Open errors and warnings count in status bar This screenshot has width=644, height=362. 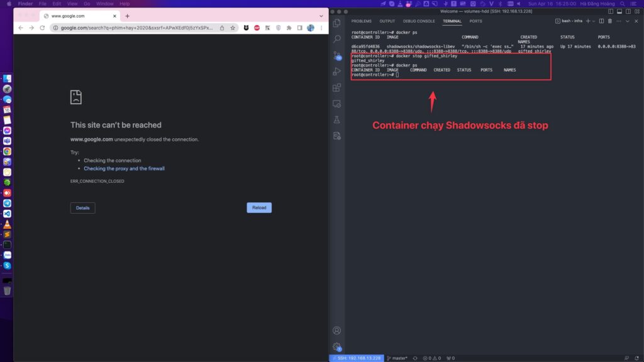(431, 358)
